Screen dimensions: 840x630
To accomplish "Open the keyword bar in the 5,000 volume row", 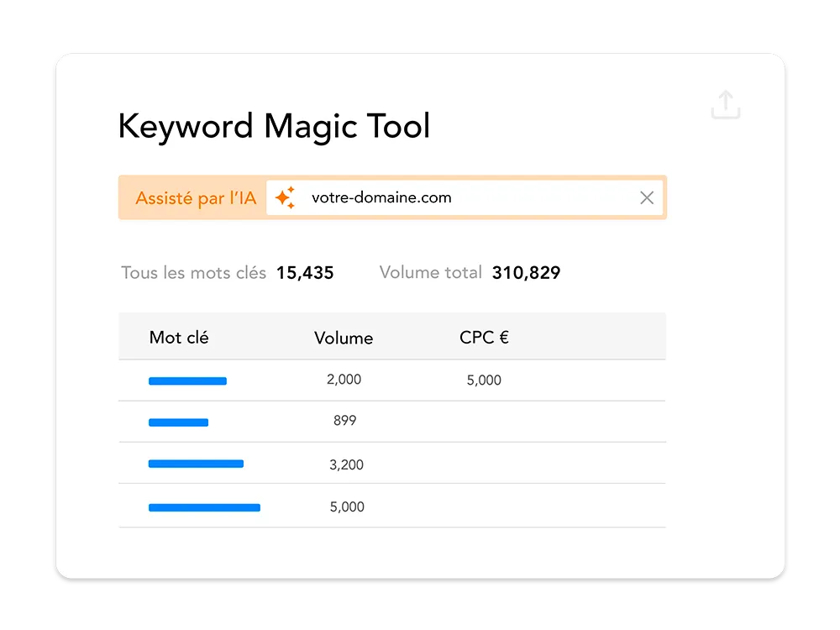I will (205, 508).
